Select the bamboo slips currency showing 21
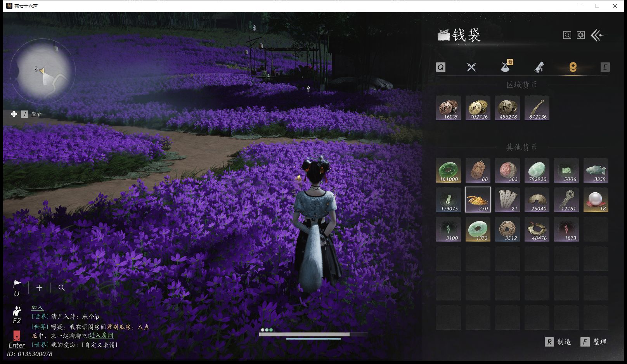This screenshot has height=364, width=627. point(507,200)
